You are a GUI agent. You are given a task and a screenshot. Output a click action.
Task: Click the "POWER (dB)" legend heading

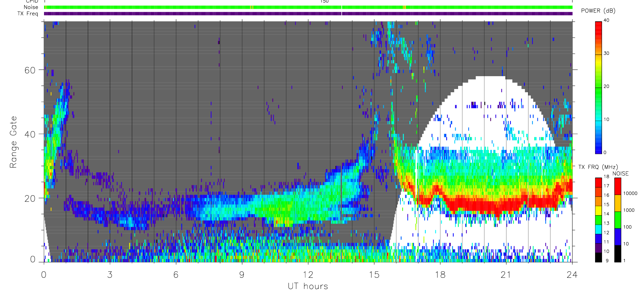pos(598,11)
